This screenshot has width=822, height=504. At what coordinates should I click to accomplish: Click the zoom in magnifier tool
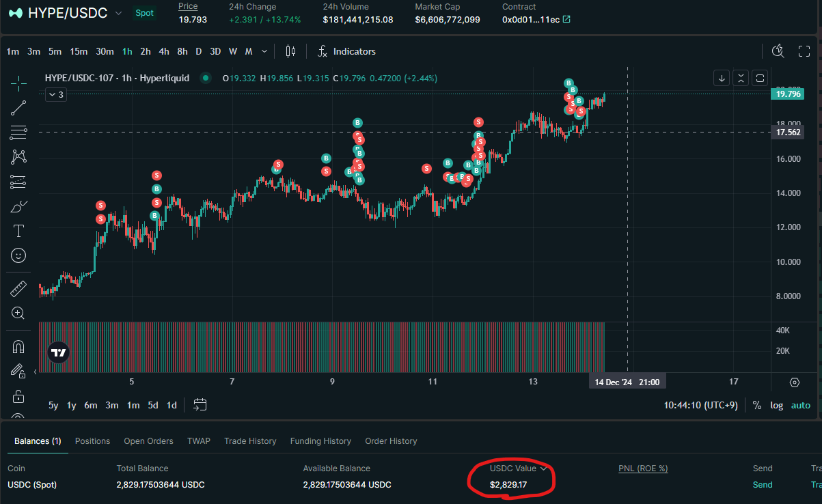18,313
